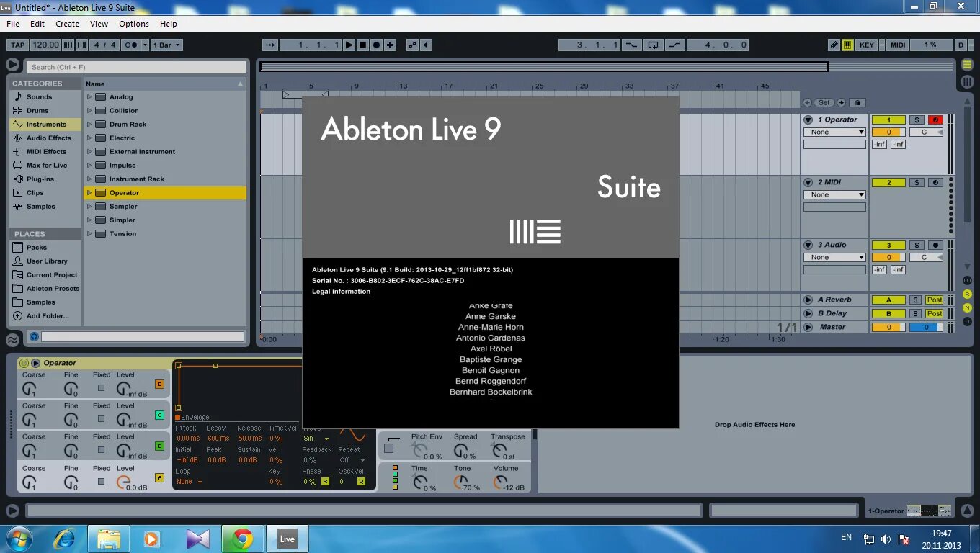The image size is (980, 553).
Task: Select the Drums category icon
Action: click(x=18, y=111)
